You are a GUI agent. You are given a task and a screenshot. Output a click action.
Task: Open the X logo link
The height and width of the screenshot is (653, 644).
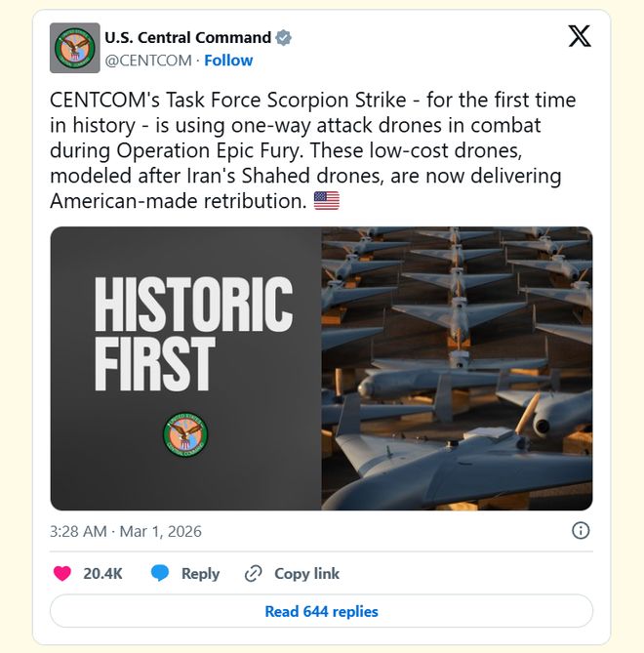click(x=580, y=37)
